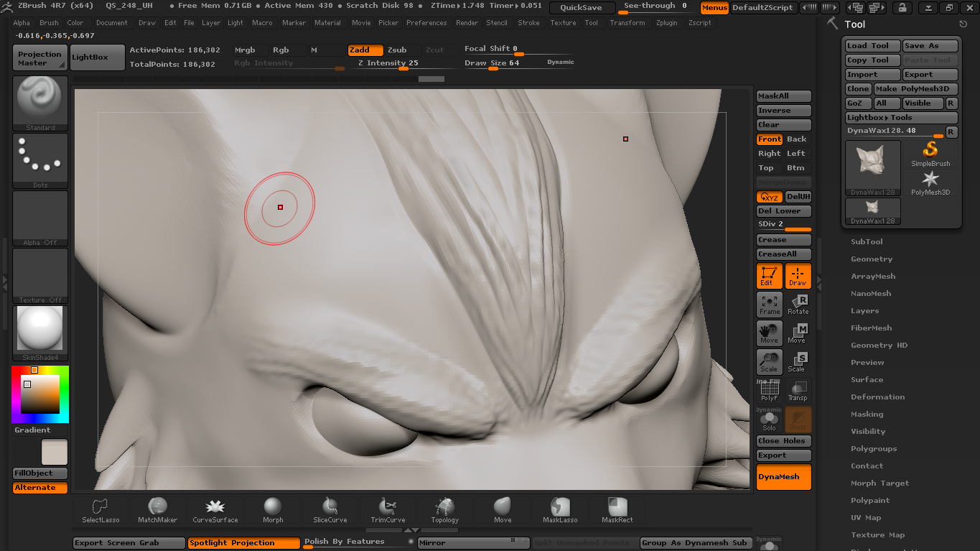Click the magnifier Scale navigation icon
980x551 pixels.
pyautogui.click(x=770, y=362)
